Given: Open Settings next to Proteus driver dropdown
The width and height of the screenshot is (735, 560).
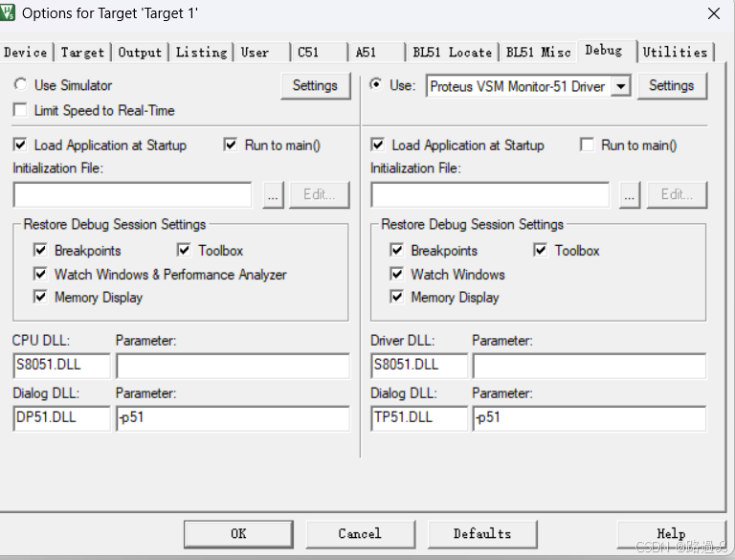Looking at the screenshot, I should tap(671, 86).
